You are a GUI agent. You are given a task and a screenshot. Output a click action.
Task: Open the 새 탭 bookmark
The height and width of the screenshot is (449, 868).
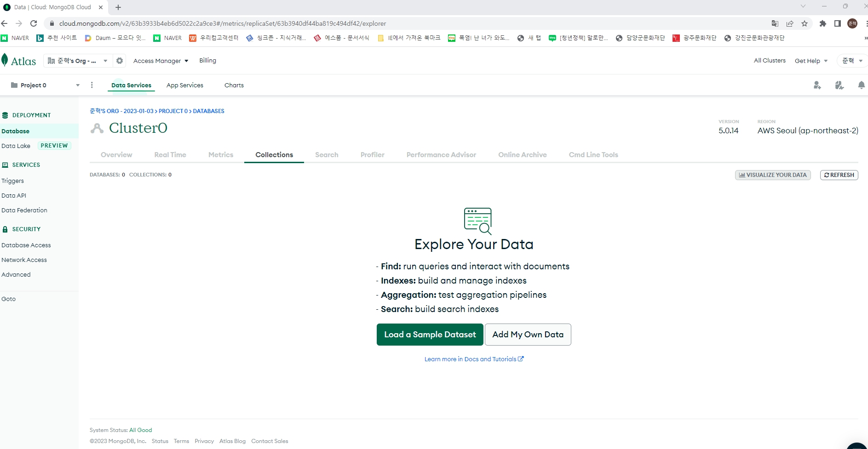point(529,38)
